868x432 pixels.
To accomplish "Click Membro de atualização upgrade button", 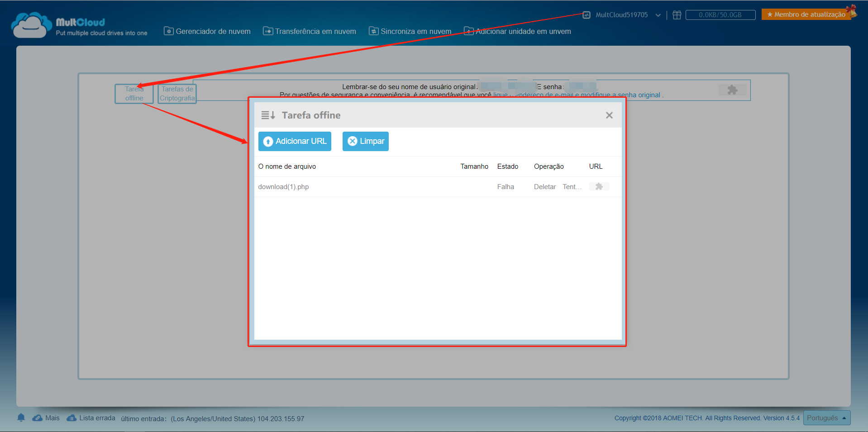I will coord(806,14).
